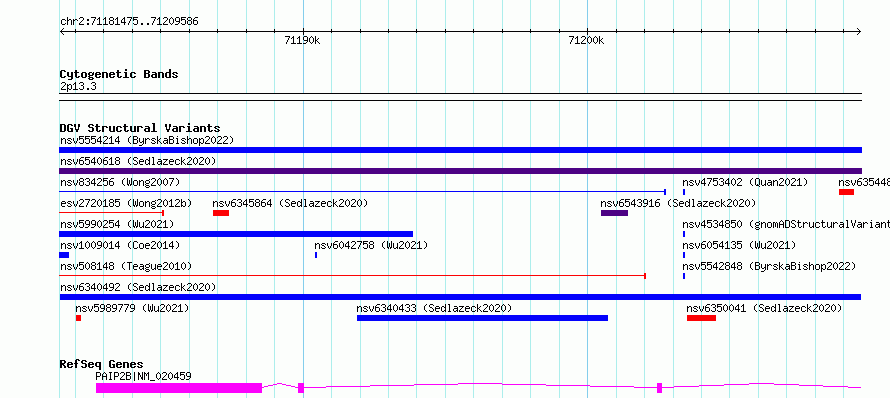This screenshot has height=398, width=890.
Task: Click the red esv2720185 variant line
Action: pos(112,213)
